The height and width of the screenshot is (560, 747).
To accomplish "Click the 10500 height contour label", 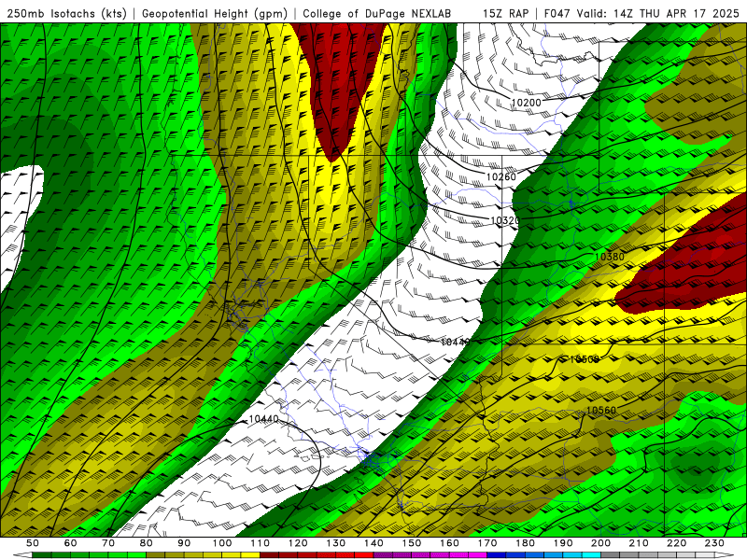I will [585, 359].
